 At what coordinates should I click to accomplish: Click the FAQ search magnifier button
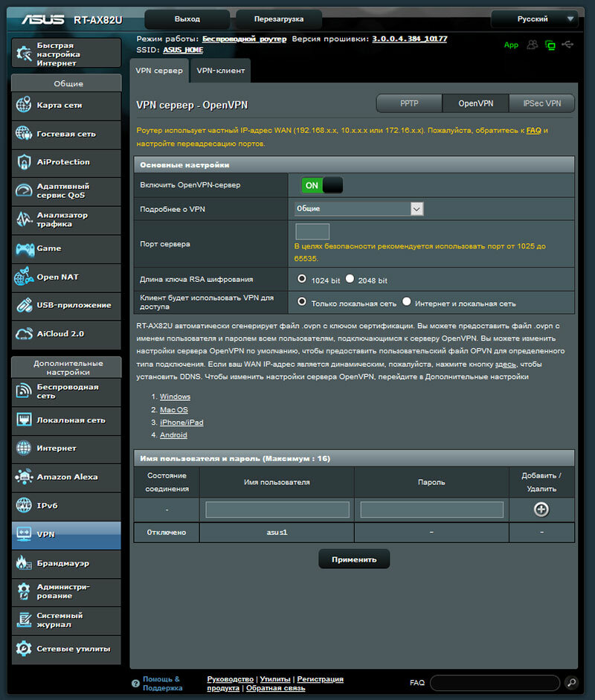571,683
